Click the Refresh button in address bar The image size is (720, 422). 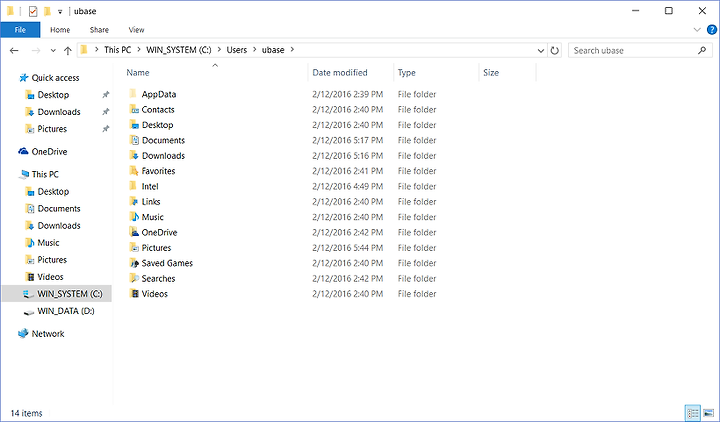click(x=555, y=51)
